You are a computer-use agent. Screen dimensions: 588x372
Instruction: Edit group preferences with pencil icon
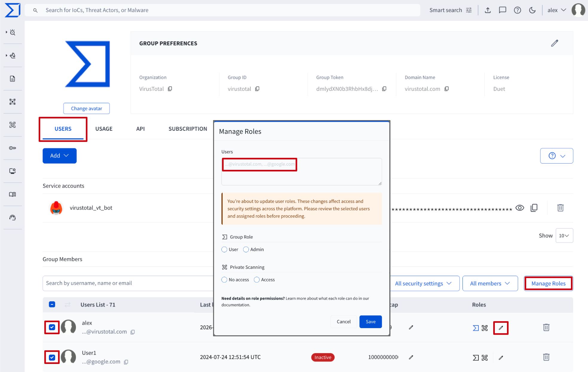tap(555, 43)
